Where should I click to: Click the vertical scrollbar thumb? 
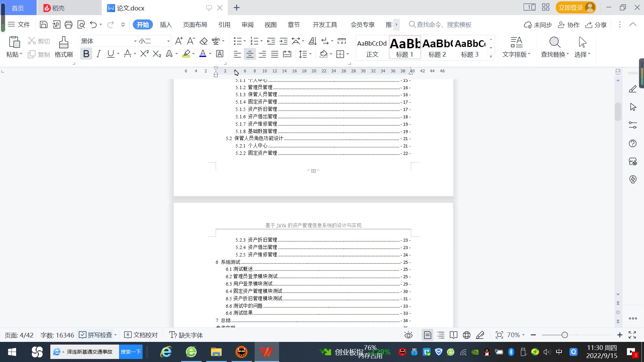click(618, 112)
